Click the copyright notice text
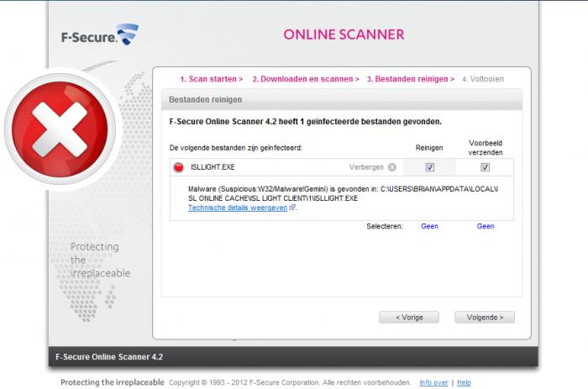This screenshot has width=588, height=389. [x=290, y=382]
